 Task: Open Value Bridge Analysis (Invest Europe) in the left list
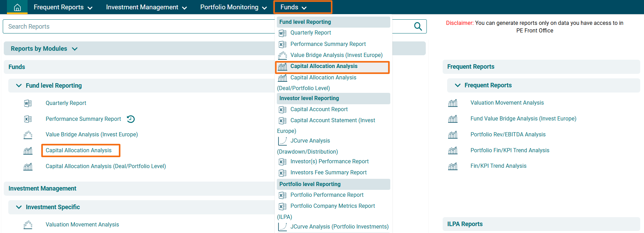pyautogui.click(x=92, y=135)
